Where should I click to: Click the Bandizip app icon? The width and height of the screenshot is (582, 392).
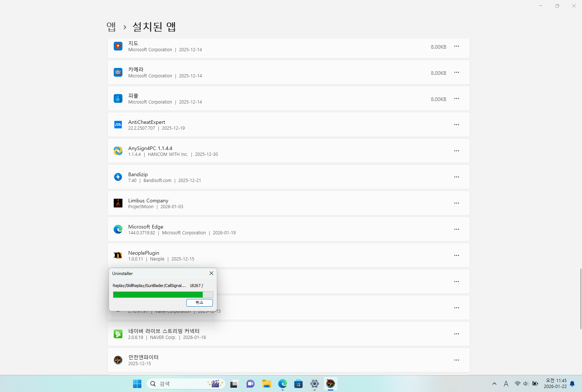118,177
